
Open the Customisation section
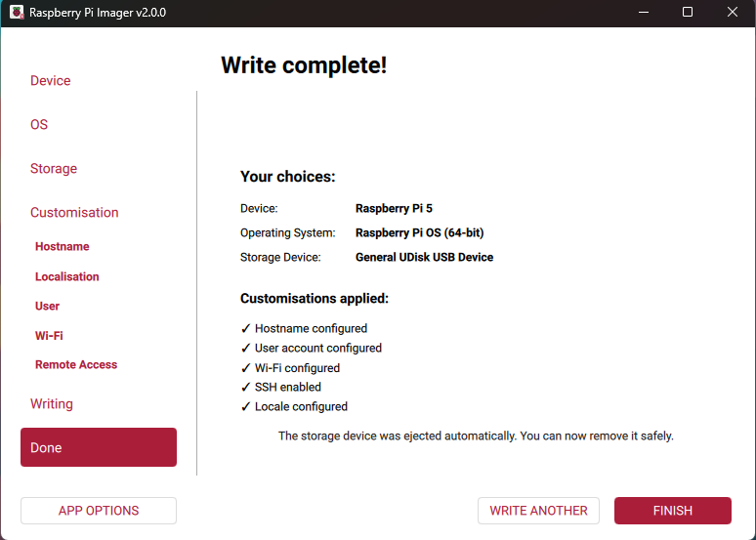click(74, 213)
